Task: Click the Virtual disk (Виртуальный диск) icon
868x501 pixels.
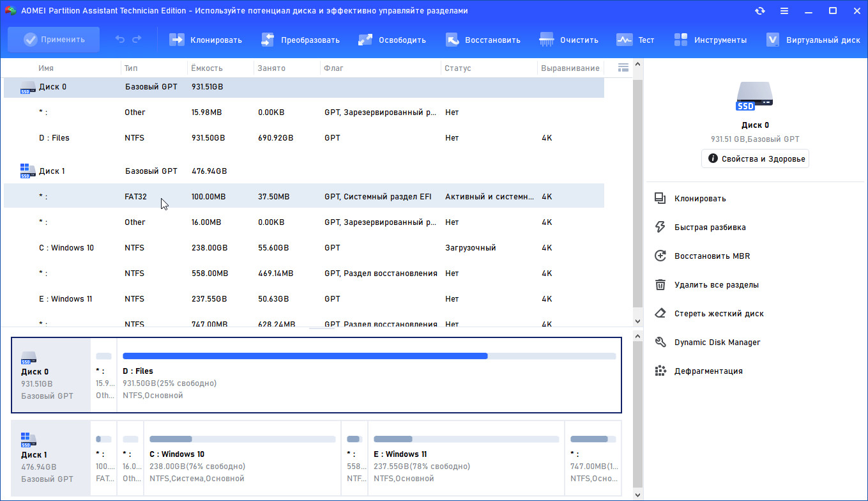Action: [773, 40]
